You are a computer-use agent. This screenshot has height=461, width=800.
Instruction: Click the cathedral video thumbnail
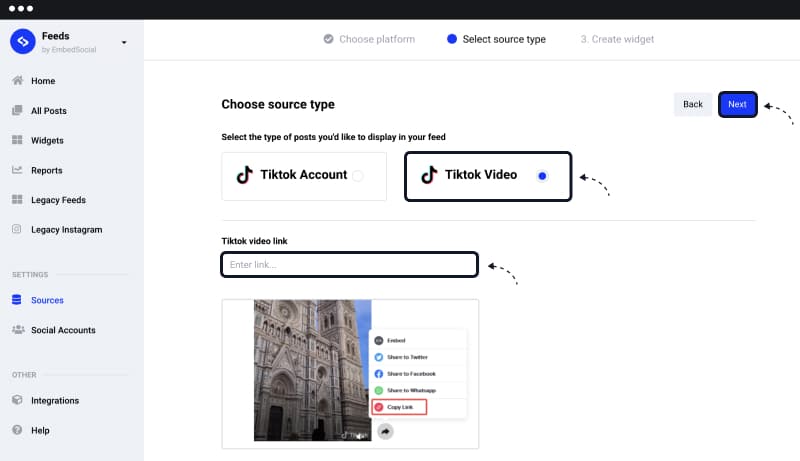pyautogui.click(x=312, y=370)
